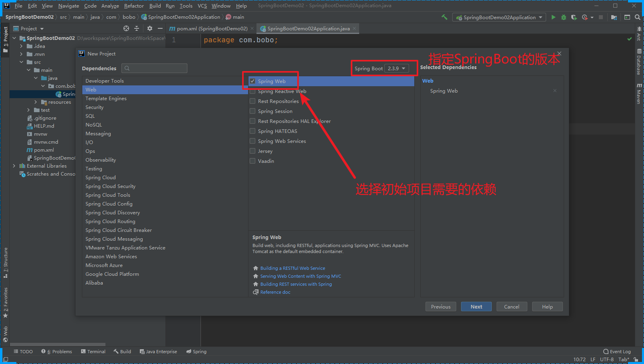Open the Structure tool window
The height and width of the screenshot is (364, 644).
point(6,263)
